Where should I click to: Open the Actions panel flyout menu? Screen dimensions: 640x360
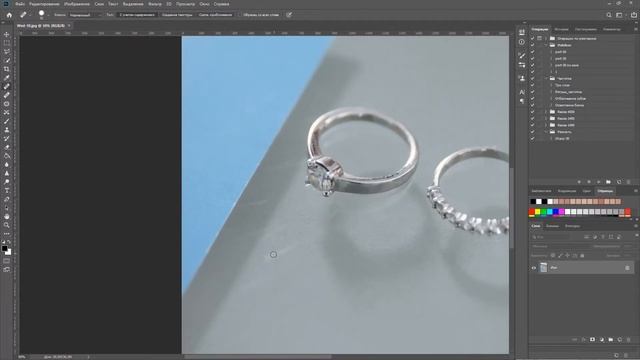coord(635,29)
